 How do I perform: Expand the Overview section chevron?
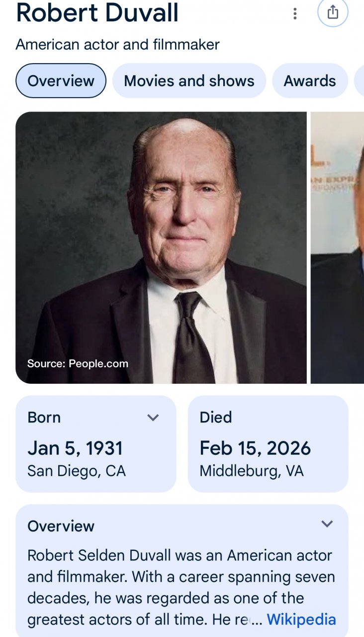(x=327, y=524)
